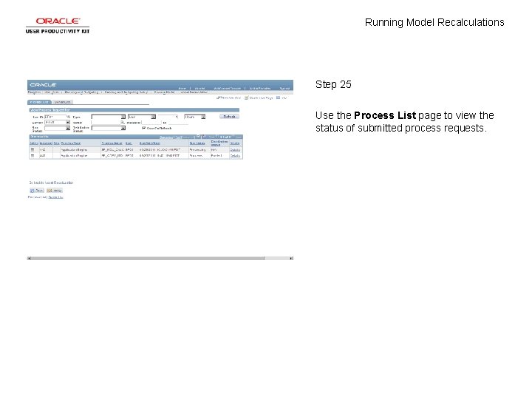The height and width of the screenshot is (399, 532).
Task: Click the New Window icon link
Action: [x=229, y=98]
